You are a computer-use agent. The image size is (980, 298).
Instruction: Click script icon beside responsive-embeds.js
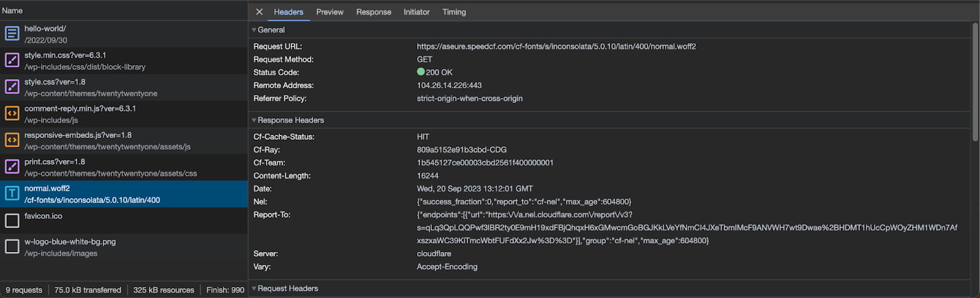click(x=12, y=140)
